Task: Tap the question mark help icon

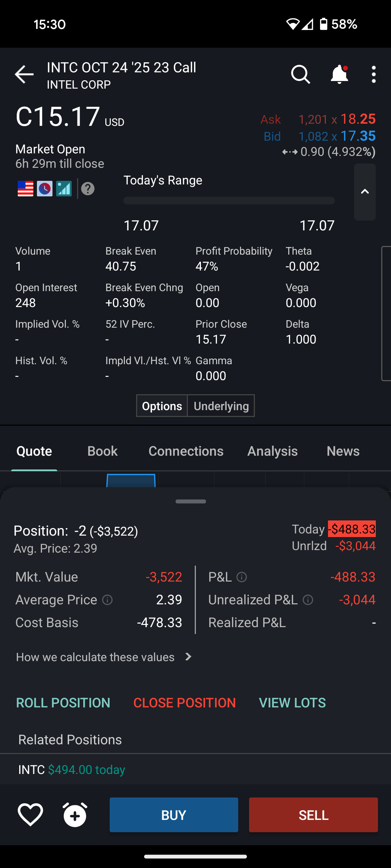Action: [88, 189]
